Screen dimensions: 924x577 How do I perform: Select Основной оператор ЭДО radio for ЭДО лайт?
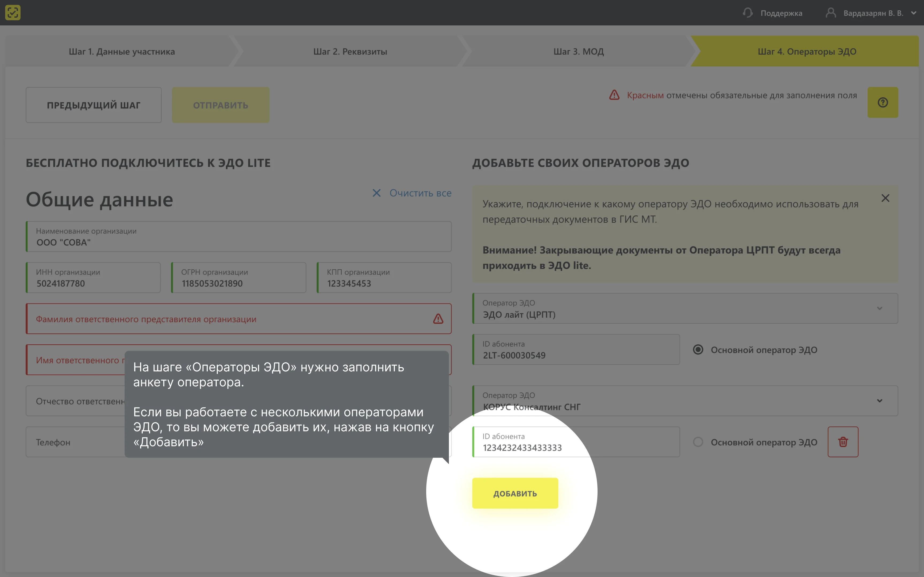tap(698, 349)
